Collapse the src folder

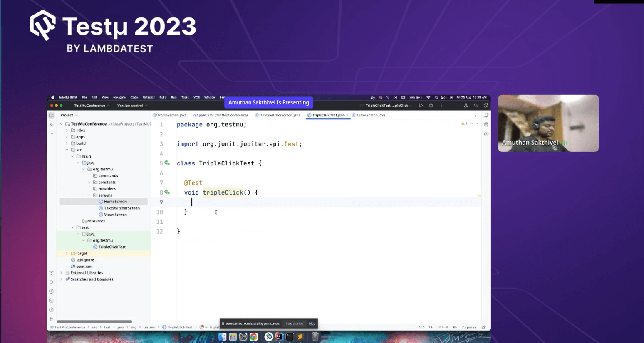[x=67, y=150]
